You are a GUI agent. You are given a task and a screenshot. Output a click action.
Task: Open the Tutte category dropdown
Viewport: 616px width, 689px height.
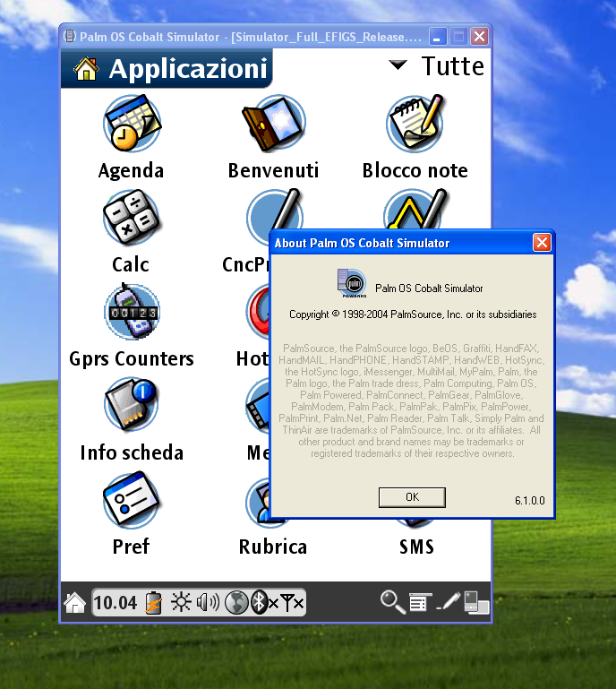point(437,67)
